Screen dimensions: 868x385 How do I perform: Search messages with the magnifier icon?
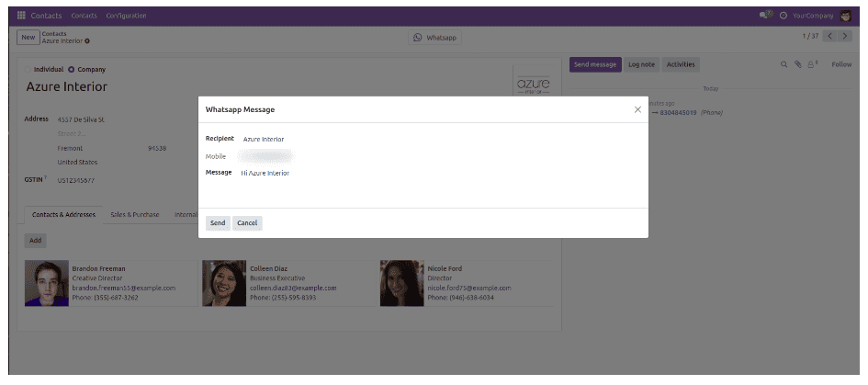click(x=783, y=65)
